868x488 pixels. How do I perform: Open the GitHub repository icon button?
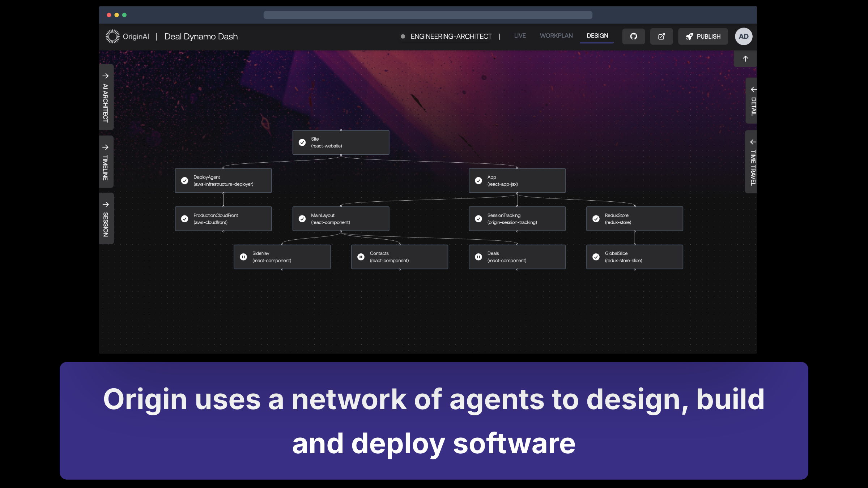(x=633, y=37)
